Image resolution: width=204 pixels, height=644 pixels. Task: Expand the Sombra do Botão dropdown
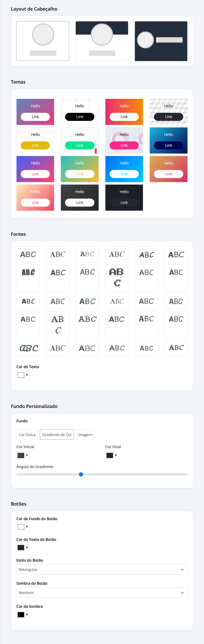102,593
